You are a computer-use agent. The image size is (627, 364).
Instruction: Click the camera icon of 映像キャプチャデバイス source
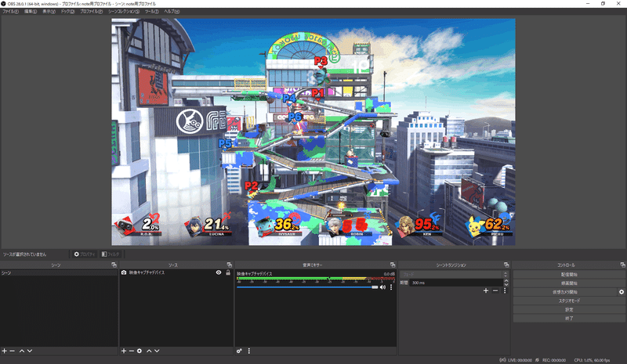pyautogui.click(x=124, y=272)
